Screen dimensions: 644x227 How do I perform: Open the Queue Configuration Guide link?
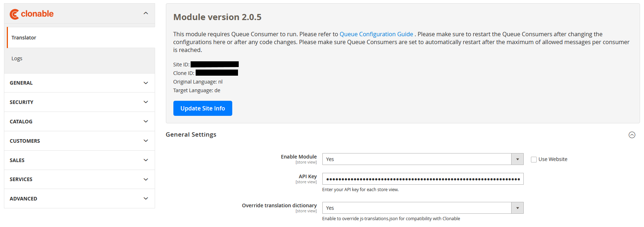click(376, 34)
